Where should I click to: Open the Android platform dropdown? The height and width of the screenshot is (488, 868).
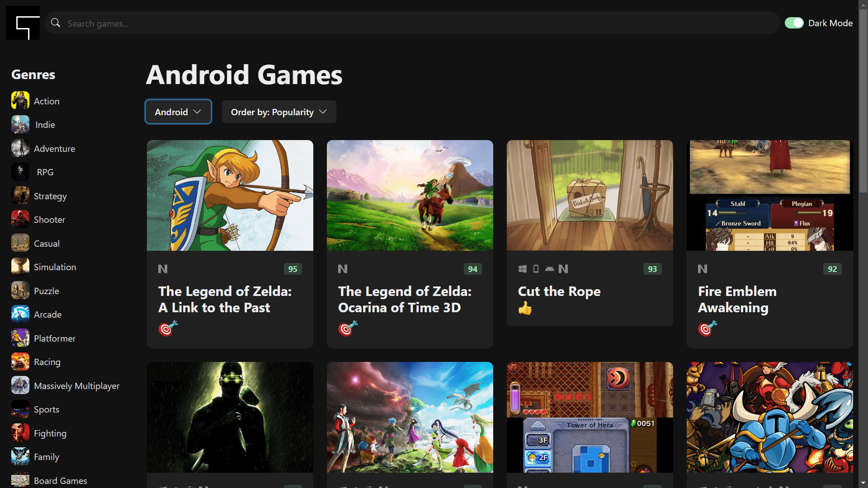tap(178, 112)
